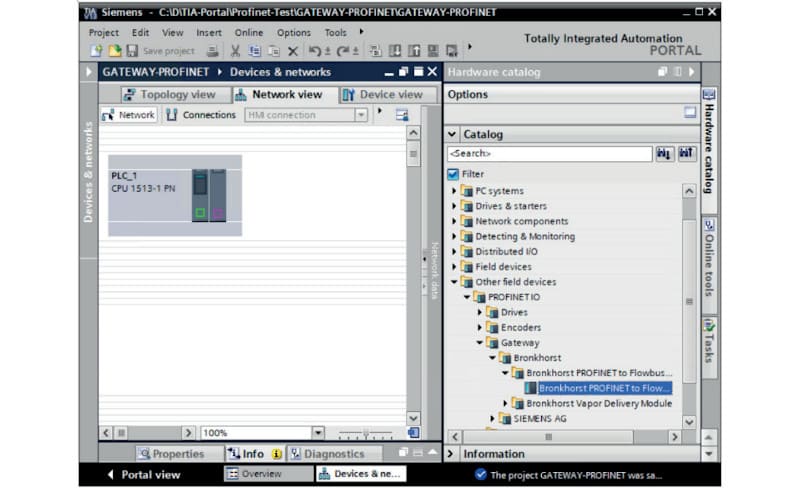Click the search downward icon beside catalog search
The height and width of the screenshot is (488, 800).
coord(665,154)
